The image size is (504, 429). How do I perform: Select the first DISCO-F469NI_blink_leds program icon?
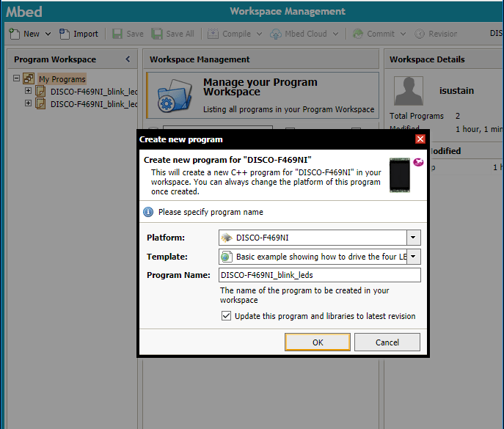[40, 91]
